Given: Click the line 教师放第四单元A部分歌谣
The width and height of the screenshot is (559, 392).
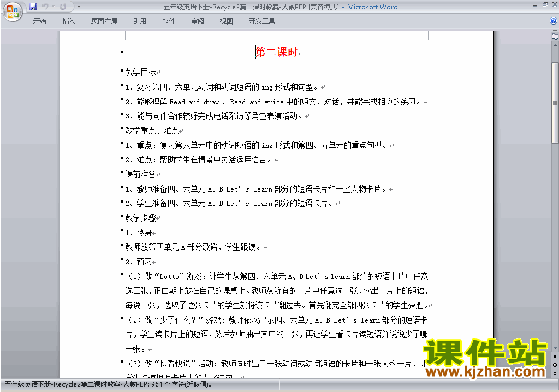Looking at the screenshot, I should pyautogui.click(x=193, y=247).
